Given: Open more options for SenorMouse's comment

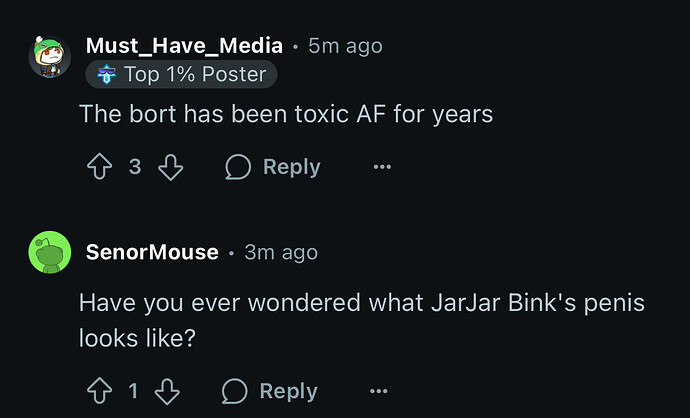Looking at the screenshot, I should (378, 391).
